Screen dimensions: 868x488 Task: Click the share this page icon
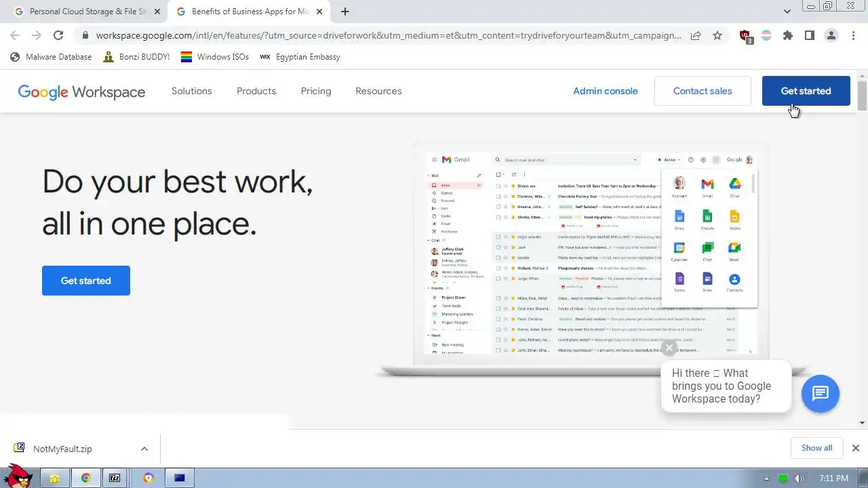696,35
